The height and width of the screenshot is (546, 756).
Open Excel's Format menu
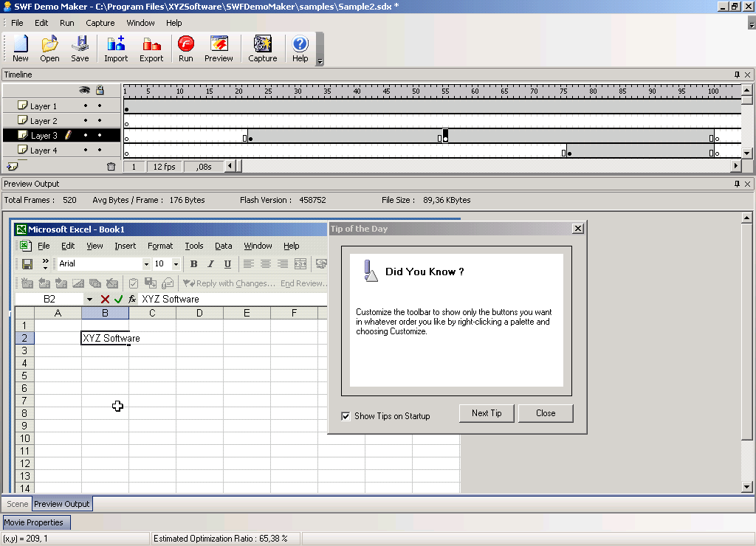pos(160,246)
